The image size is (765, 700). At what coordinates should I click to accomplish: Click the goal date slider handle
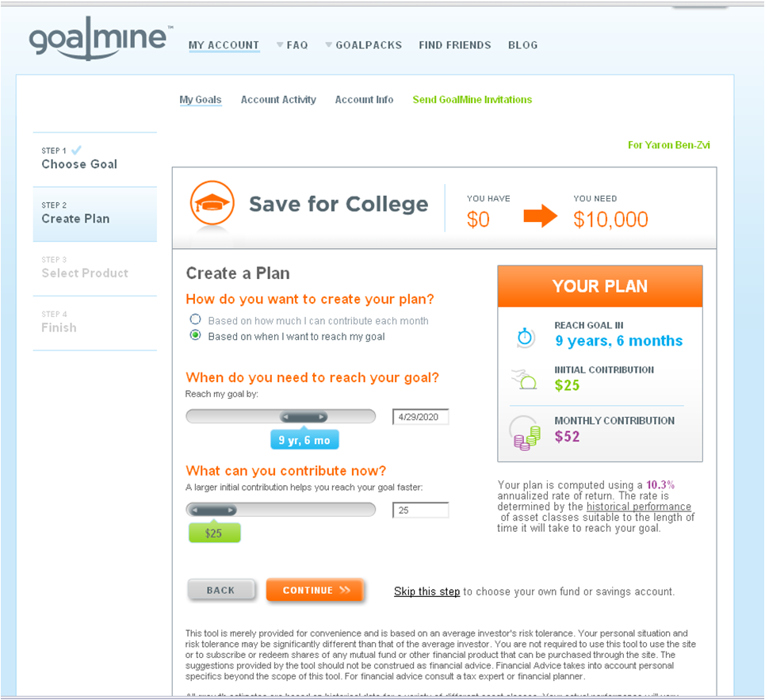click(x=304, y=416)
